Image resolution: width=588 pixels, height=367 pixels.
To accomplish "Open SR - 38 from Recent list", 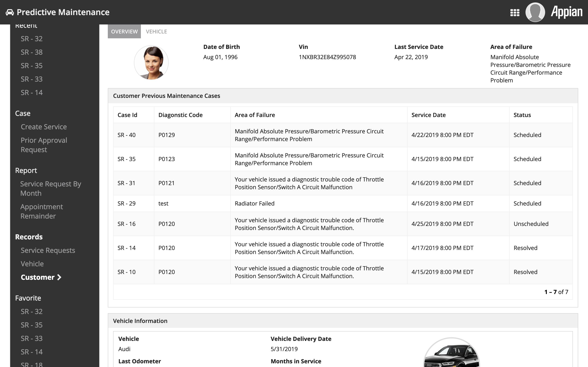I will pyautogui.click(x=32, y=52).
